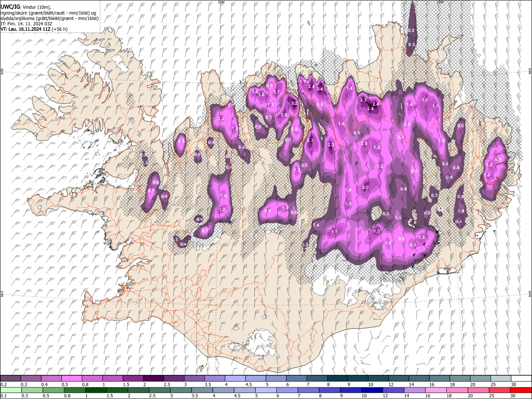Click the medium purple 1.5–2 snowfall legend swatch
The image size is (532, 399).
coord(133,379)
